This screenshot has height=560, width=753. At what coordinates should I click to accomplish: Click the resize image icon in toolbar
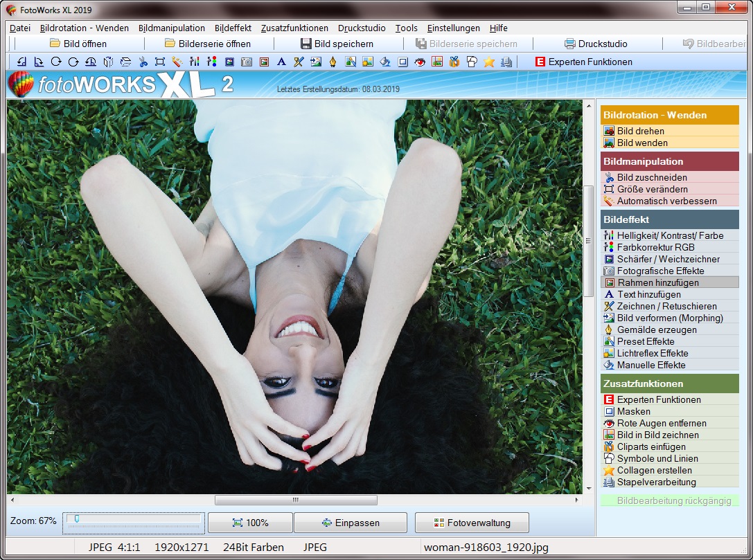click(160, 62)
